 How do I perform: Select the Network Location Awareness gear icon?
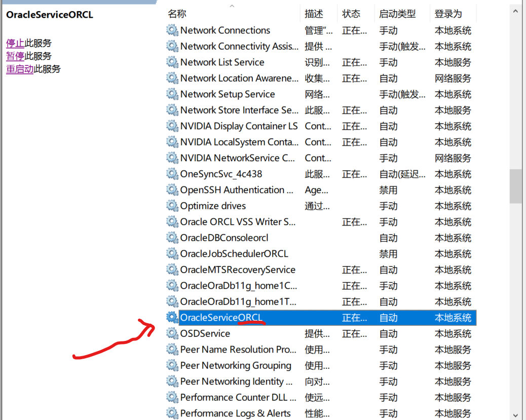(172, 78)
